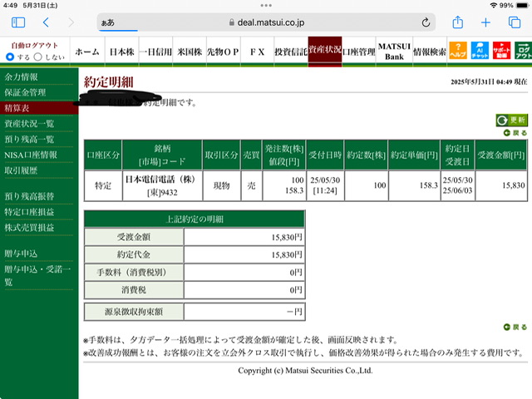Select auto logout する radio button
The width and height of the screenshot is (532, 399).
pos(10,57)
